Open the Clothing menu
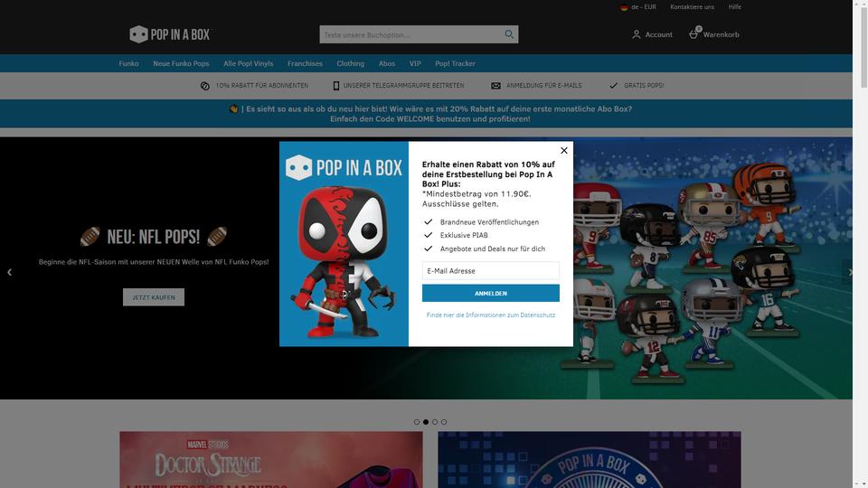This screenshot has height=488, width=868. [x=351, y=63]
